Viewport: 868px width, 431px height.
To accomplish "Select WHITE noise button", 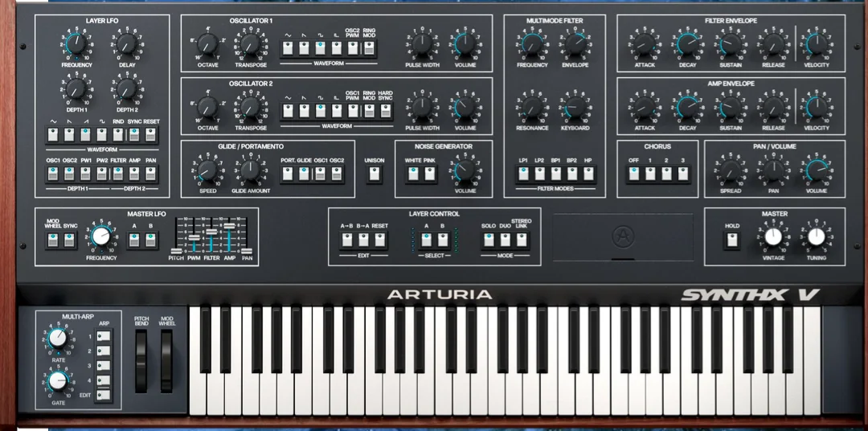I will [x=414, y=174].
